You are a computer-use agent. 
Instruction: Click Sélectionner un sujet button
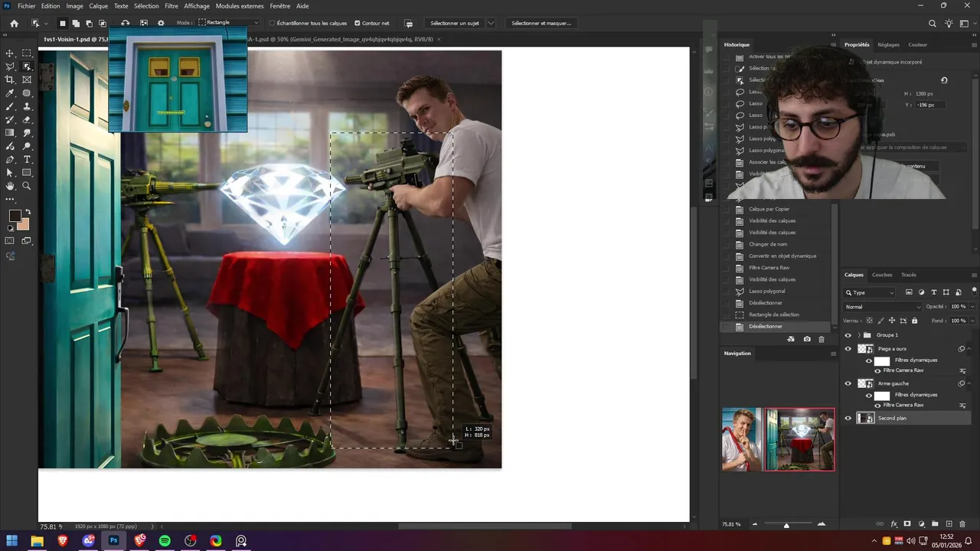pos(455,23)
